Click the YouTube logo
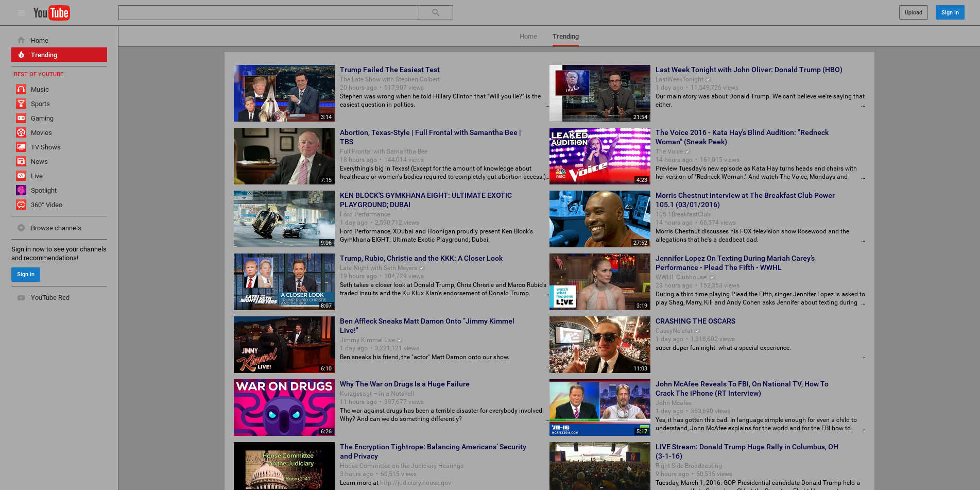Image resolution: width=980 pixels, height=490 pixels. click(51, 13)
